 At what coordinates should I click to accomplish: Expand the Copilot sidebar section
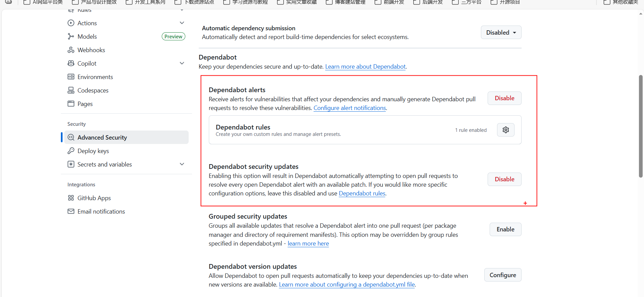point(182,63)
